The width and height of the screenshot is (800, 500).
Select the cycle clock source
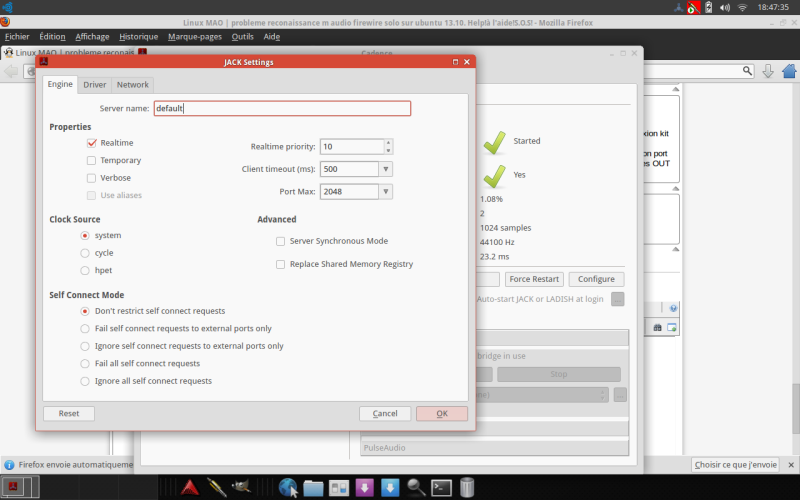85,253
